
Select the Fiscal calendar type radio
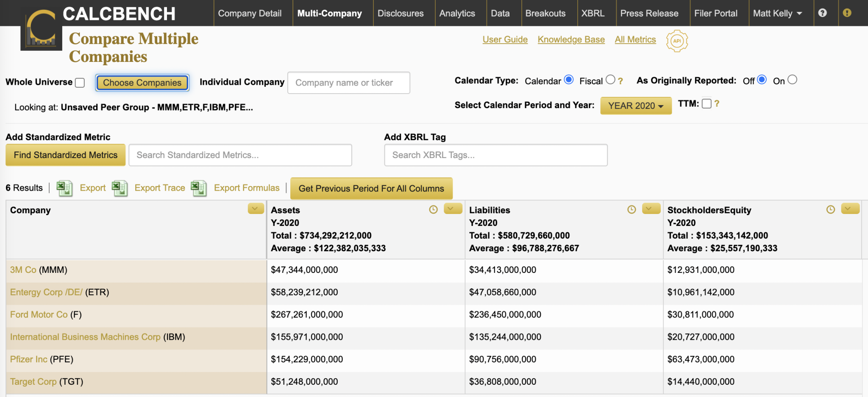pyautogui.click(x=610, y=80)
